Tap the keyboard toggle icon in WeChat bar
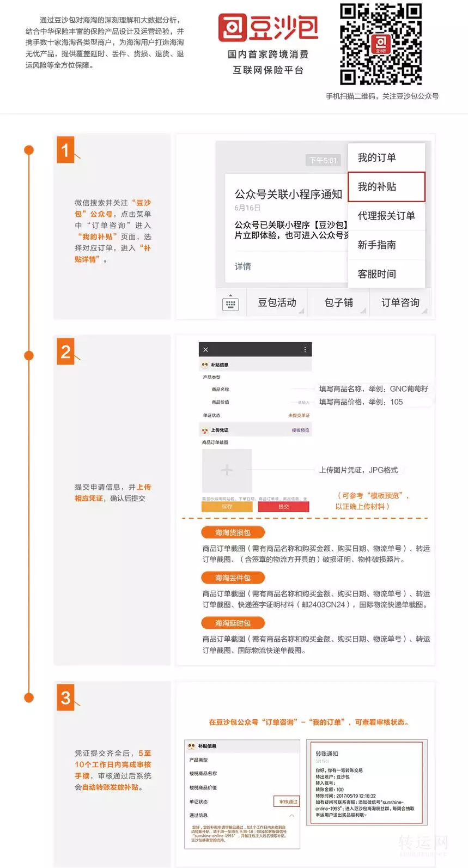 coord(230,304)
